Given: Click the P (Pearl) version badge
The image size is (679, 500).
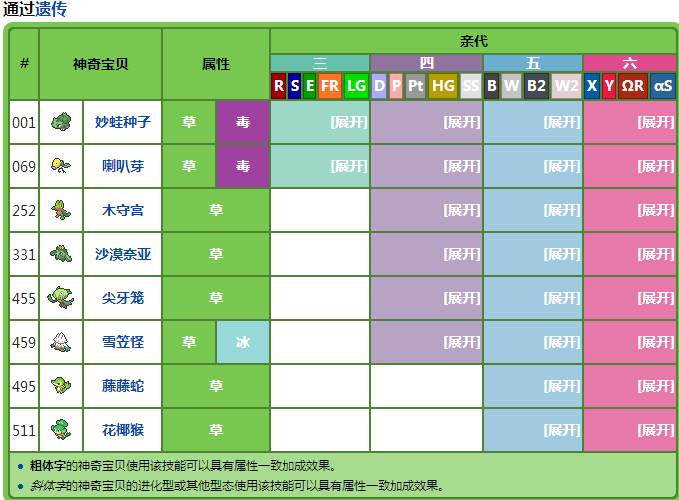Looking at the screenshot, I should click(396, 86).
